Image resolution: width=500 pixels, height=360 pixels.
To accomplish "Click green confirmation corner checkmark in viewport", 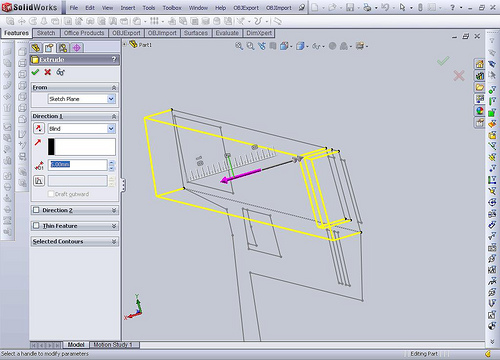I will (x=443, y=61).
